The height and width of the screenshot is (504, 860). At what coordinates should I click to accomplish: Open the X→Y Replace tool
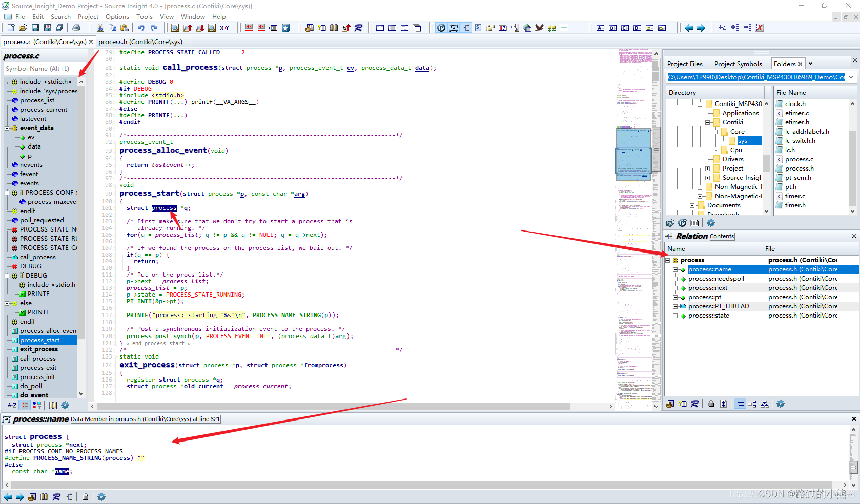[224, 28]
